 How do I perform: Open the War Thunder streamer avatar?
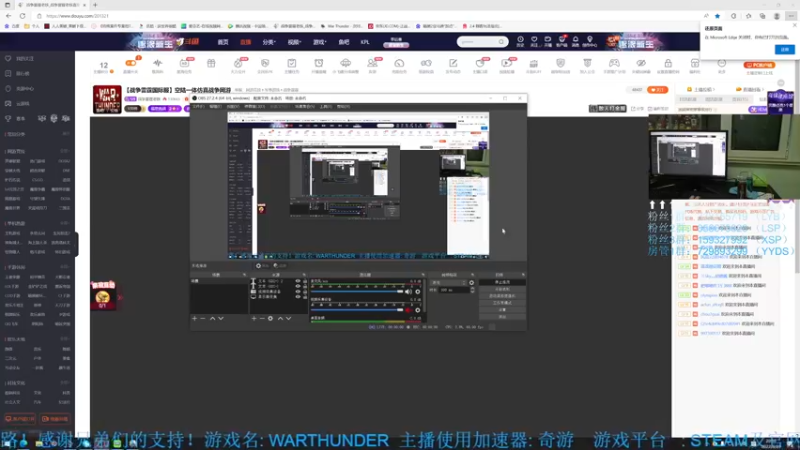pos(107,99)
